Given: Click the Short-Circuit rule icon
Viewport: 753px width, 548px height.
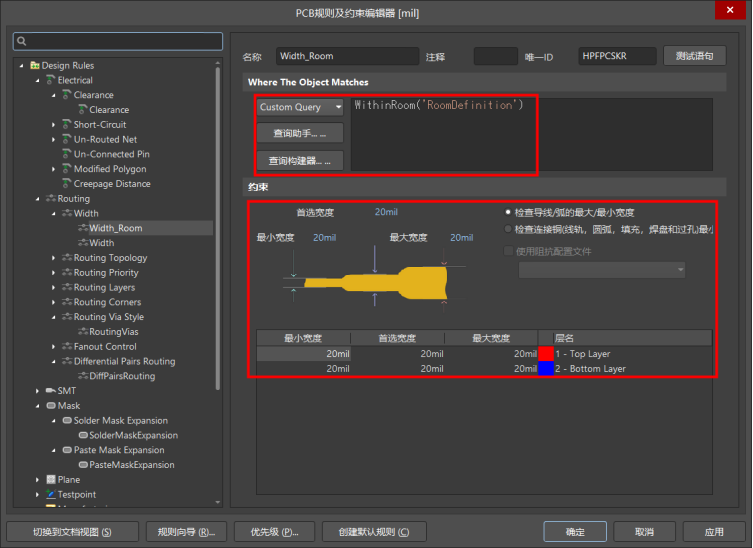Looking at the screenshot, I should 66,125.
